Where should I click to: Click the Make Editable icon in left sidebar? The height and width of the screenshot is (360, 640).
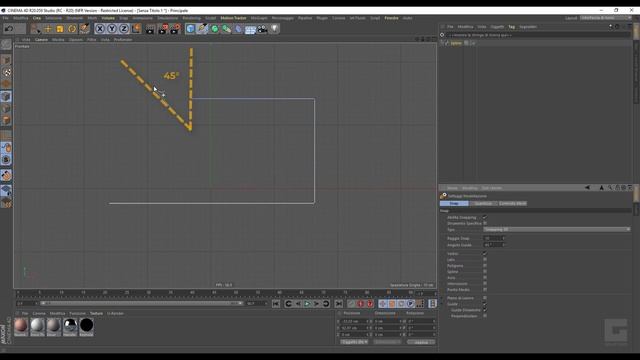coord(6,44)
